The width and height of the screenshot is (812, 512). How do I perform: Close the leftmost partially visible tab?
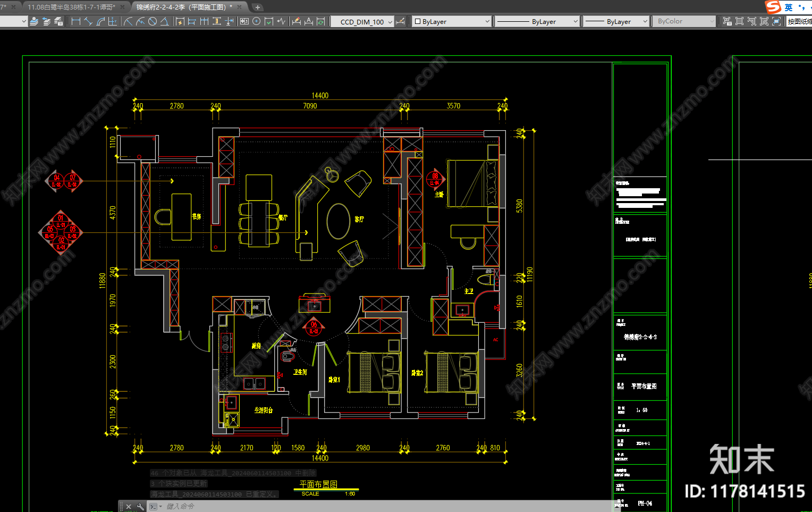(13, 7)
